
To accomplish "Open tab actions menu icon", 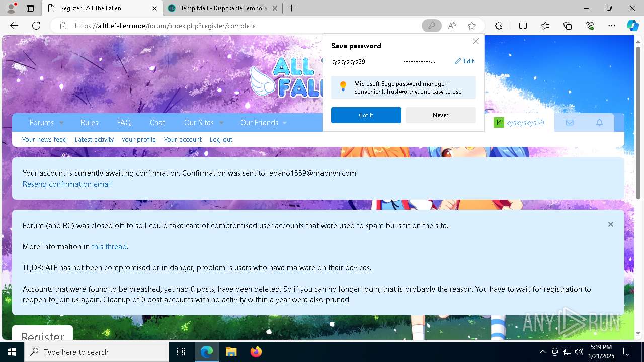I will (30, 8).
